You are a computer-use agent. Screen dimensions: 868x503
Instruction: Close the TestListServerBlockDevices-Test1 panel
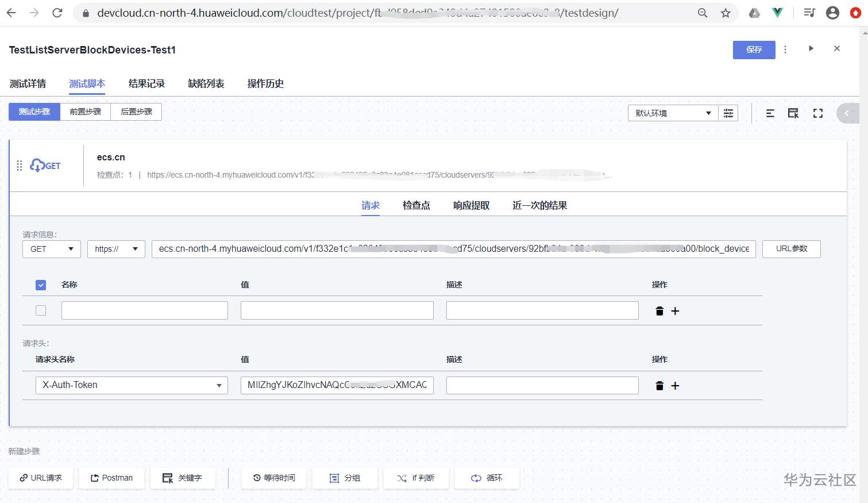tap(837, 48)
